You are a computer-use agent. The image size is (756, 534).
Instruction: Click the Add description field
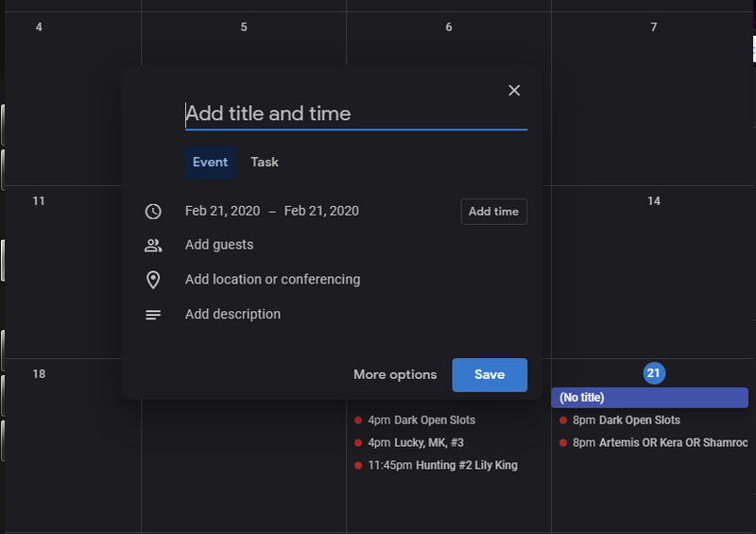pos(232,315)
